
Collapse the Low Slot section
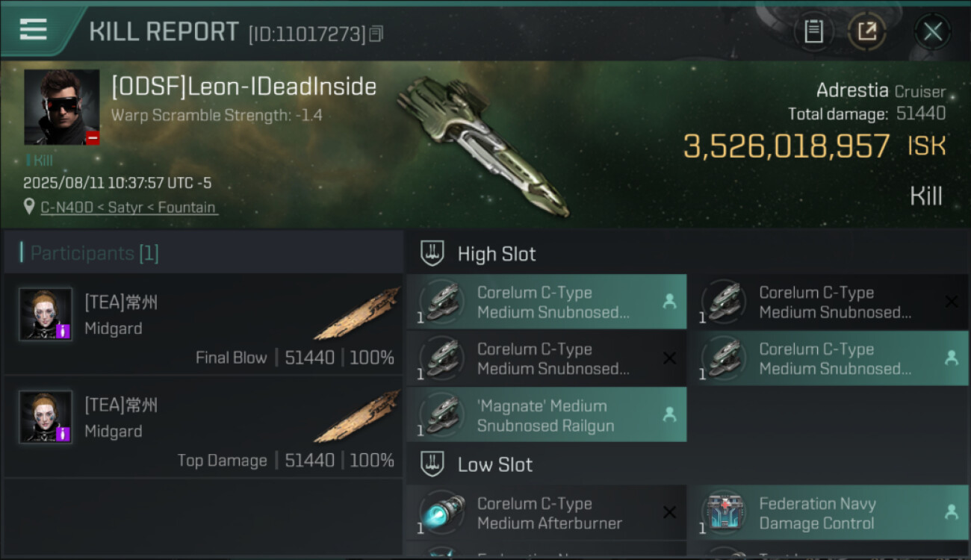click(432, 464)
